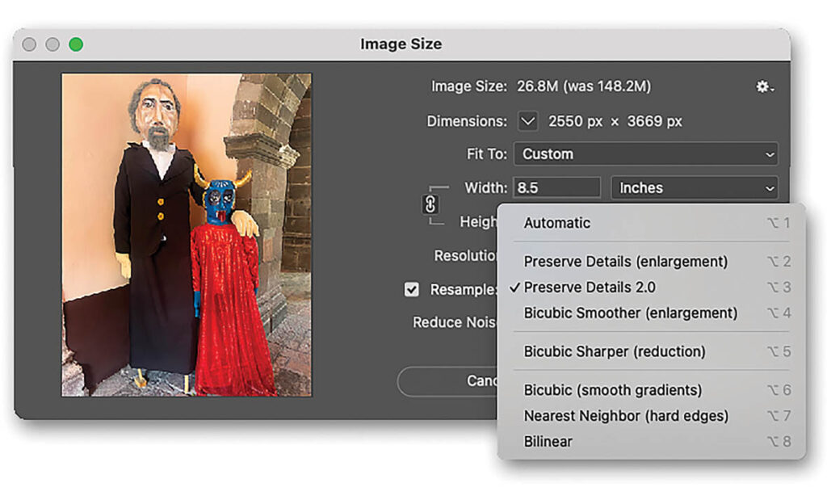Expand the Inches unit dropdown
827x504 pixels.
(x=694, y=187)
